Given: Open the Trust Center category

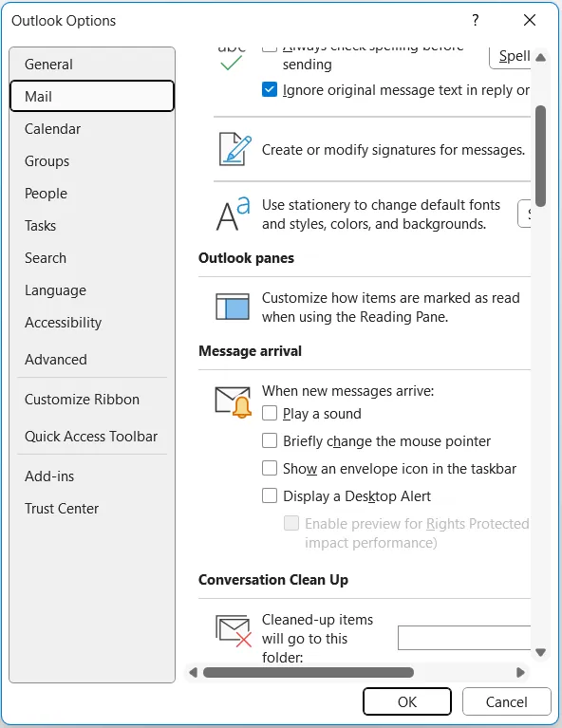Looking at the screenshot, I should pos(92,509).
